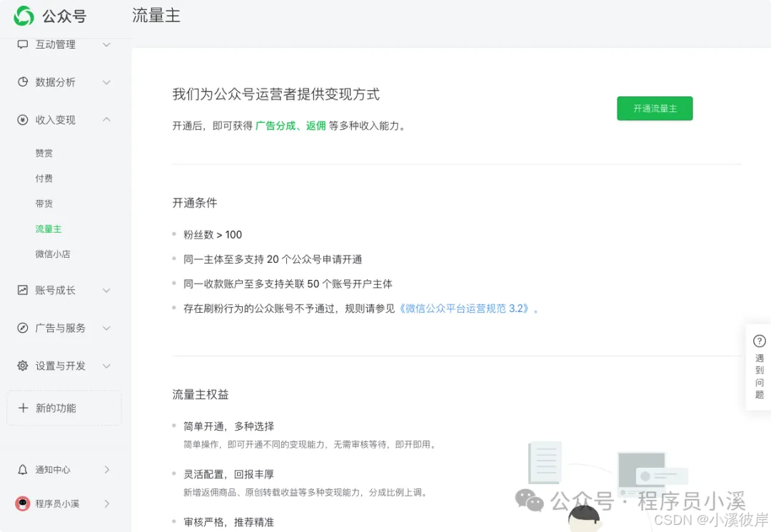The width and height of the screenshot is (771, 532).
Task: Expand the 互动管理 chevron
Action: pyautogui.click(x=106, y=45)
